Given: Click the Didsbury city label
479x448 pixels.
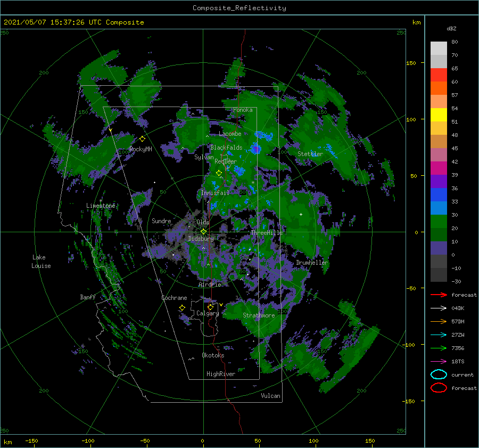Looking at the screenshot, I should (x=201, y=239).
